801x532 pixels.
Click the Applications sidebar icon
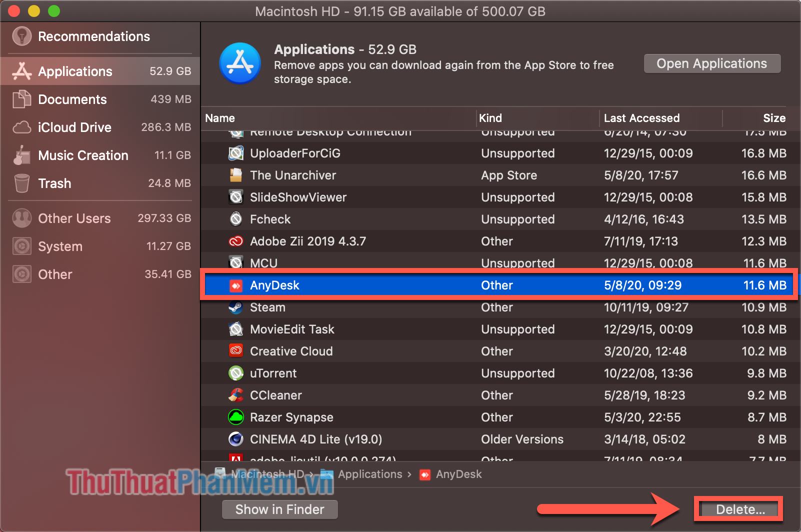(22, 71)
